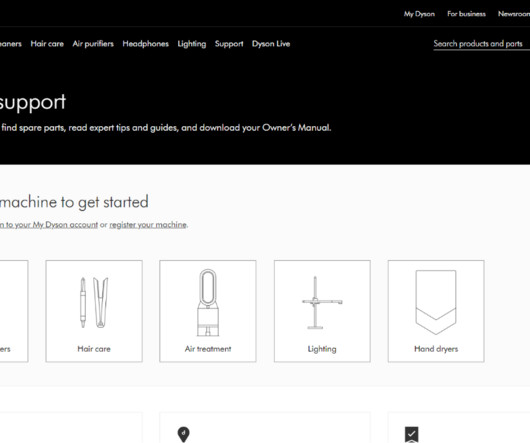Image resolution: width=530 pixels, height=443 pixels.
Task: Open the My Dyson account sign-in link
Action: [49, 225]
